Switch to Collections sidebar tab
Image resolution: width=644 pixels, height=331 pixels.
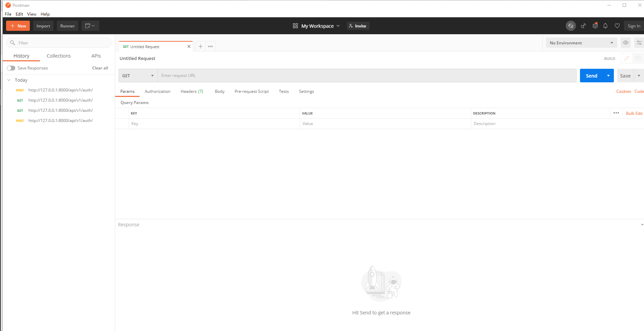59,56
